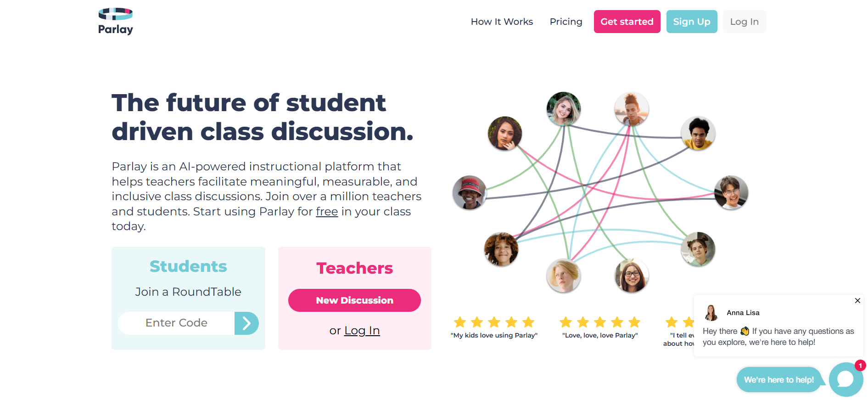Viewport: 868px width, 400px height.
Task: Click the Sign Up button
Action: point(691,22)
